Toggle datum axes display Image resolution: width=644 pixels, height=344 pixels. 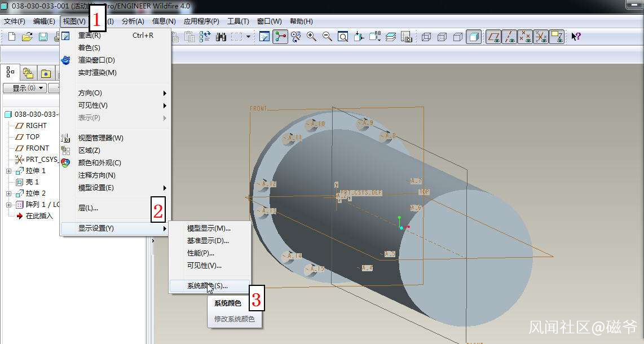coord(509,37)
